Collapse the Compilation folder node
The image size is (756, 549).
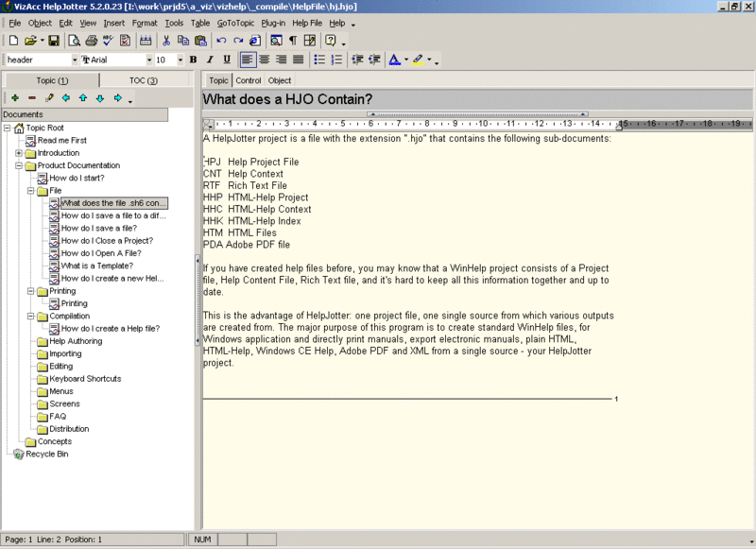30,317
